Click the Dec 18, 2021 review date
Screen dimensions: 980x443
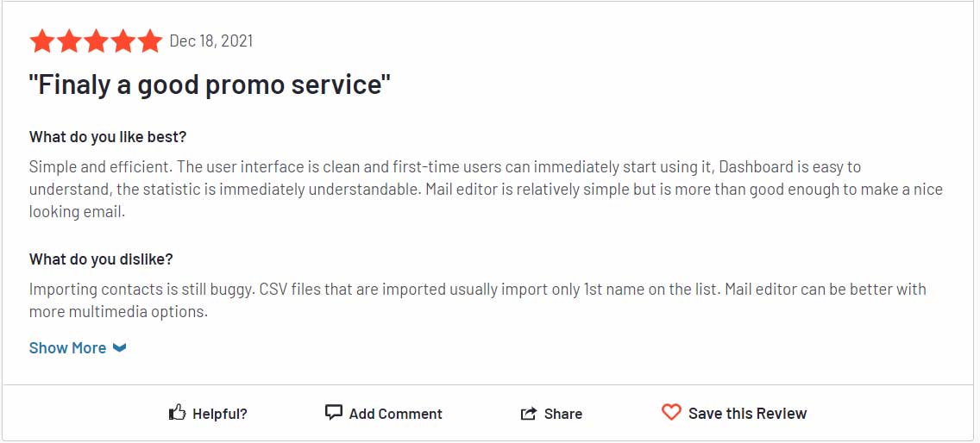[x=211, y=41]
